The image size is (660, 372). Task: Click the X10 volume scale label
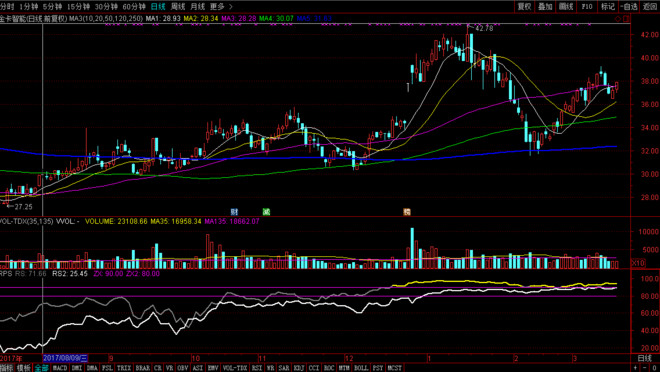click(x=639, y=263)
